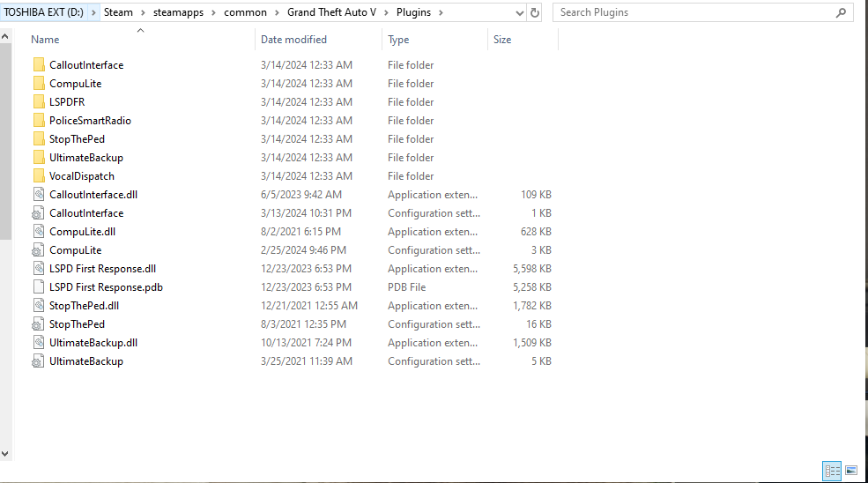Expand chevron after common in path
Image resolution: width=868 pixels, height=483 pixels.
[x=277, y=12]
